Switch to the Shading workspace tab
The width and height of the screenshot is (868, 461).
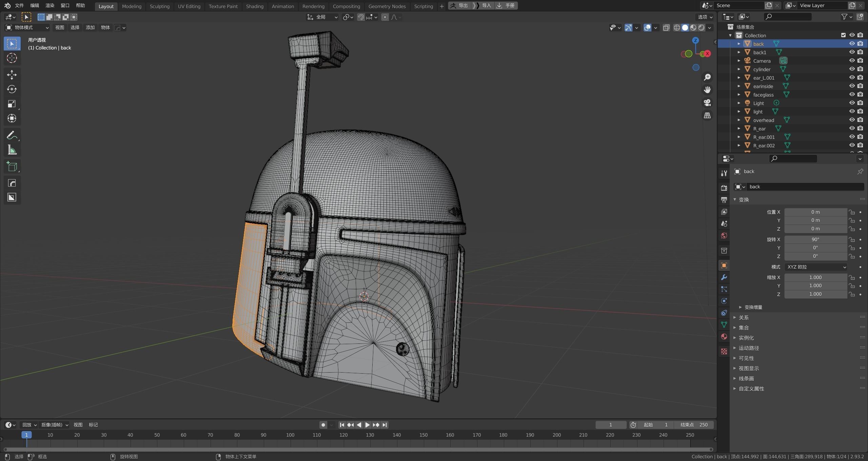255,6
